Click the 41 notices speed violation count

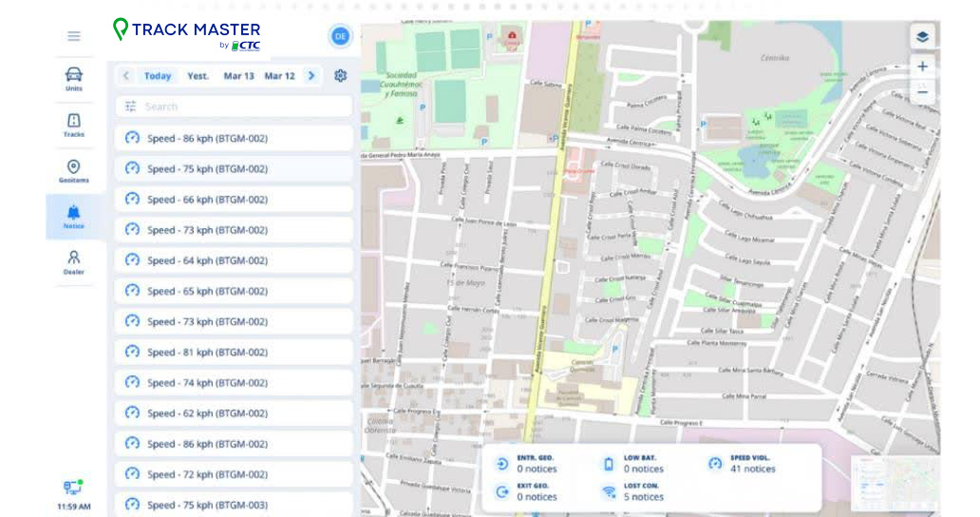(752, 469)
